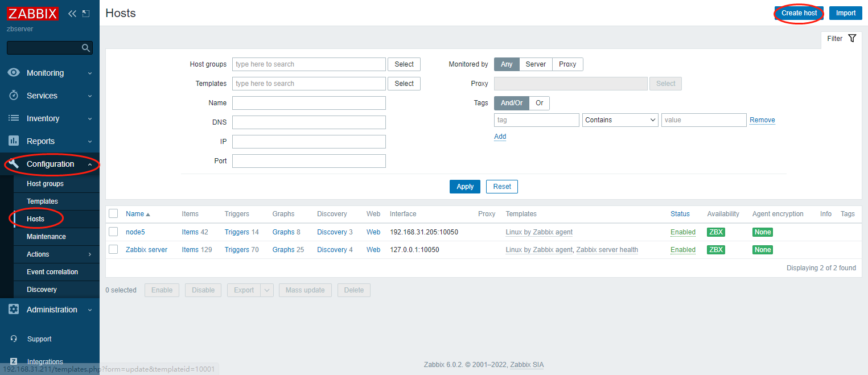
Task: Open the node5 host link
Action: 135,232
